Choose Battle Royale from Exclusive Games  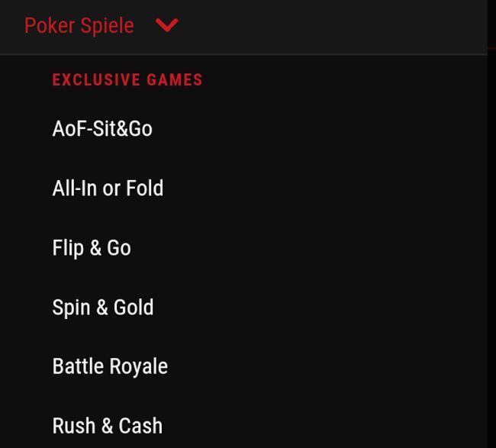110,366
